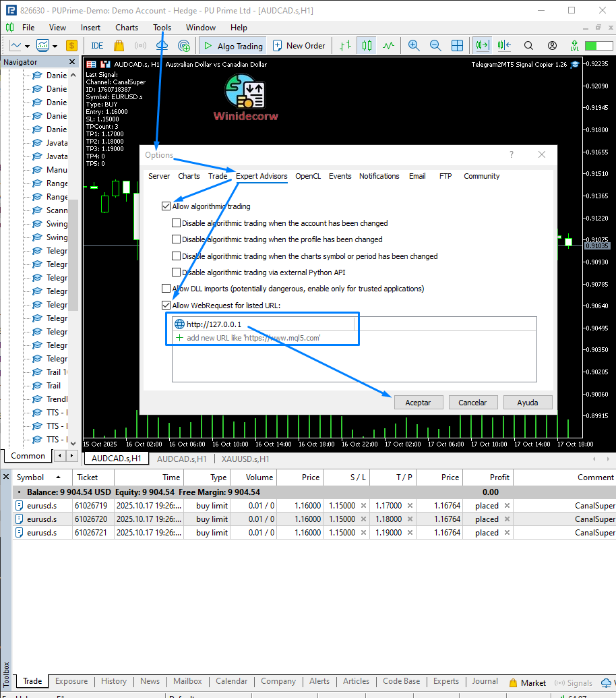616x698 pixels.
Task: Enable Allow DLL imports checkbox
Action: coord(166,289)
